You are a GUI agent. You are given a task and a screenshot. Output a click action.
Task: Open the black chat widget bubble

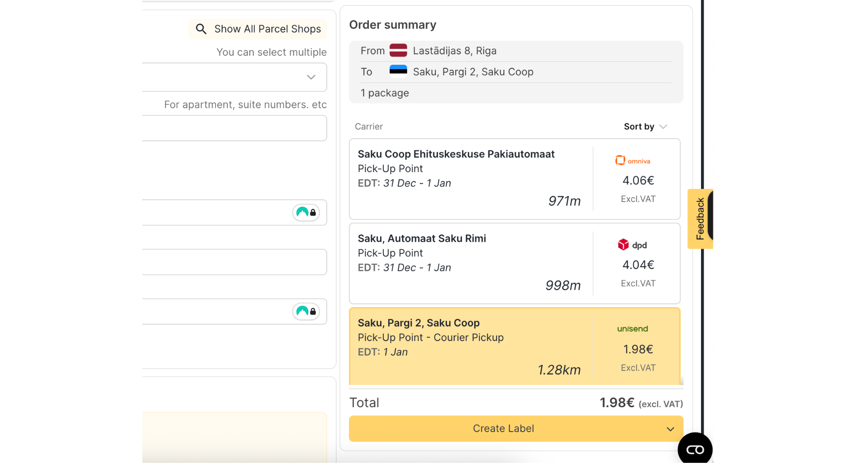click(x=694, y=449)
